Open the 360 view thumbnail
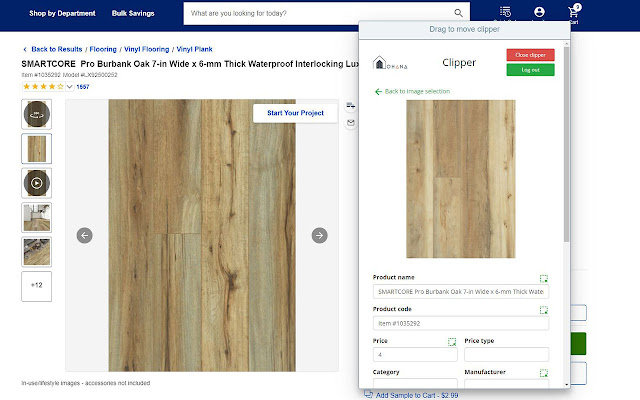Viewport: 640px width, 400px height. coord(37,114)
